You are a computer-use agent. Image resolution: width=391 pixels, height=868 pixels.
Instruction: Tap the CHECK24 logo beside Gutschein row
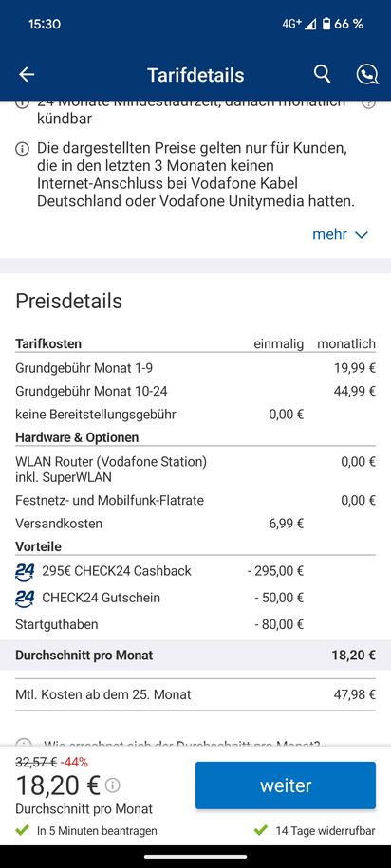click(x=25, y=598)
